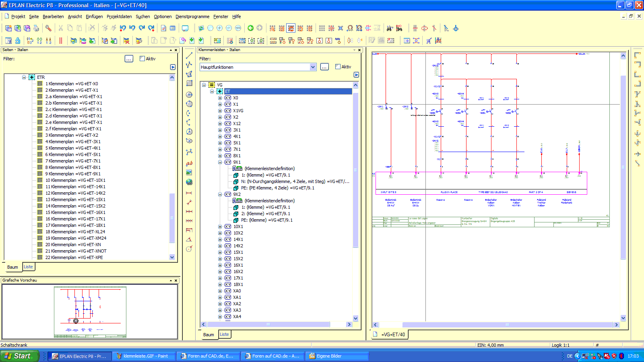Select the text 'ab' insertion tool
Viewport: 644px width, 362px height.
189,163
